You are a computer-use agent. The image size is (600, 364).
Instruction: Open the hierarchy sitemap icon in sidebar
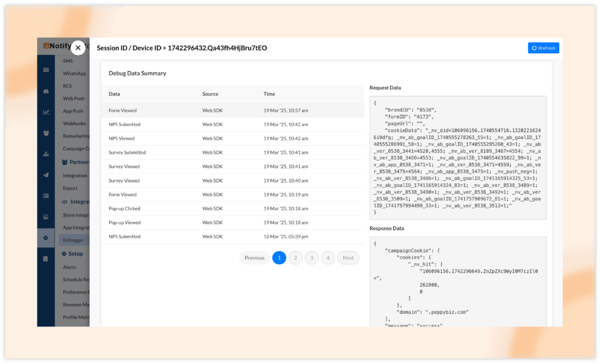coord(46,154)
